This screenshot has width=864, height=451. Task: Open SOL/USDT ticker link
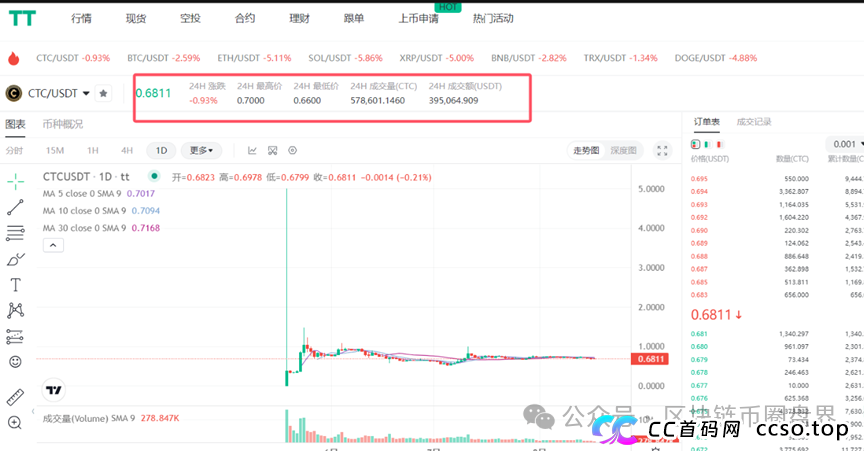(345, 58)
